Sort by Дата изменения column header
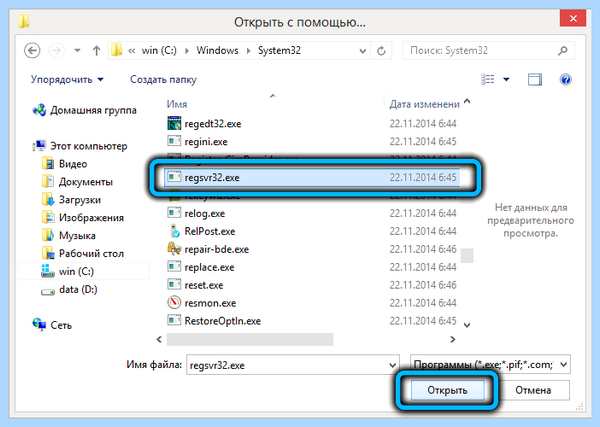The height and width of the screenshot is (427, 600). tap(424, 104)
